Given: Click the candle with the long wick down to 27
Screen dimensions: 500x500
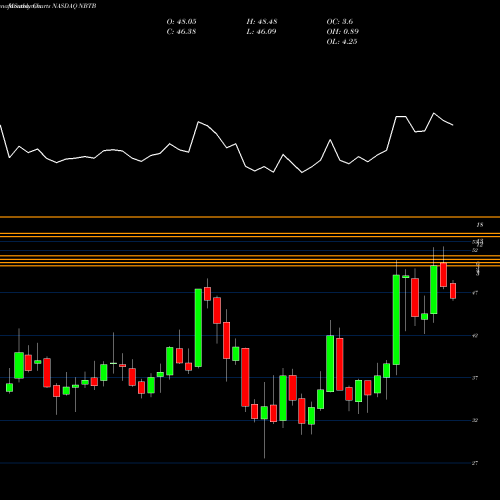Looking at the screenshot, I should [264, 412].
